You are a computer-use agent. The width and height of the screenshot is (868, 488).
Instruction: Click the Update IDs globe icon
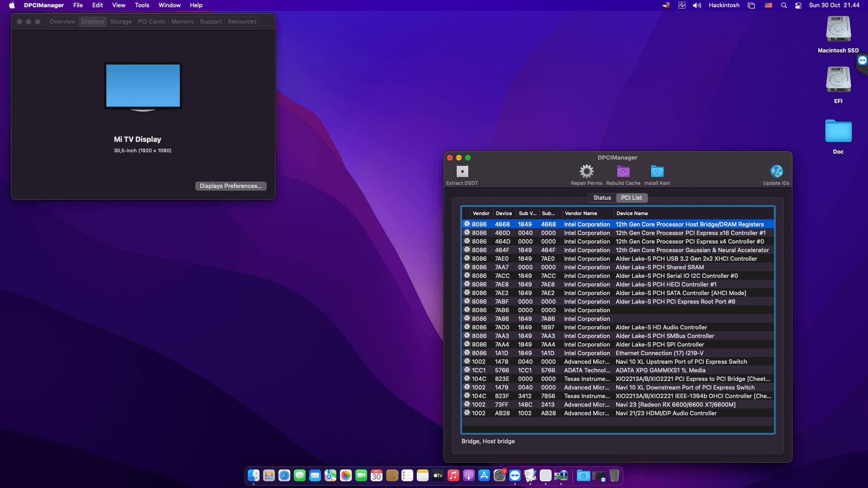776,172
